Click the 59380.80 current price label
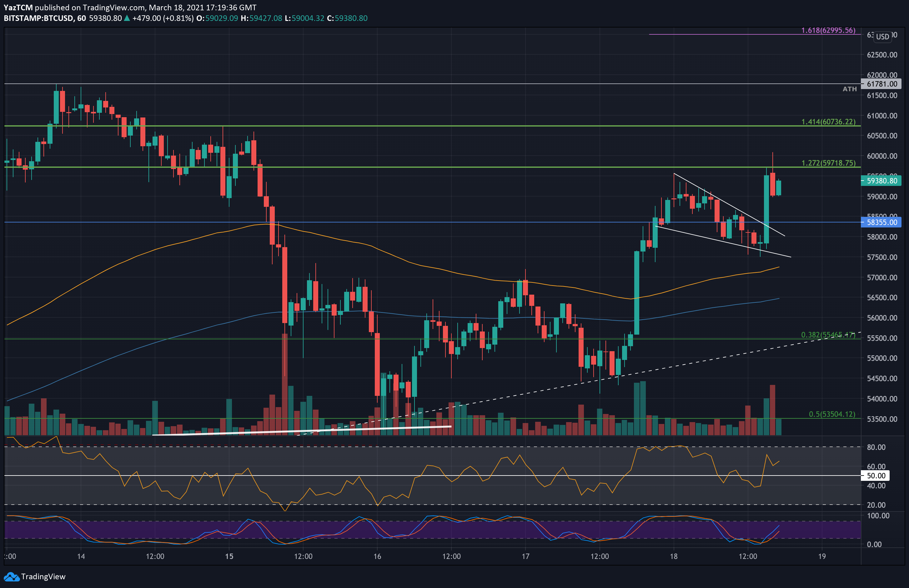This screenshot has height=588, width=909. coord(881,181)
